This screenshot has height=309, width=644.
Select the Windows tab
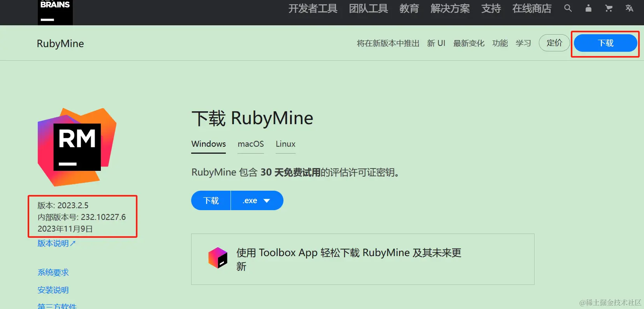coord(209,144)
